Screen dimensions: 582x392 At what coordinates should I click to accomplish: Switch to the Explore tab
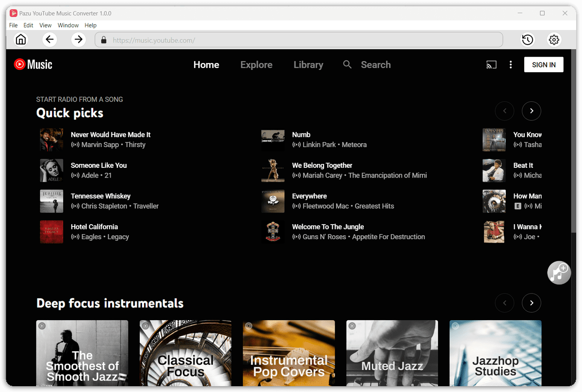click(257, 65)
